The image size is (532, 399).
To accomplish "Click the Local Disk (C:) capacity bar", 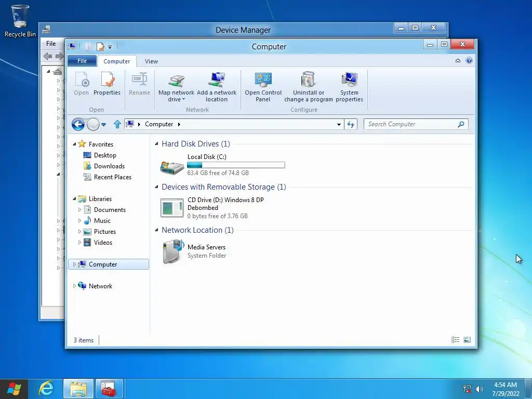I will click(236, 165).
